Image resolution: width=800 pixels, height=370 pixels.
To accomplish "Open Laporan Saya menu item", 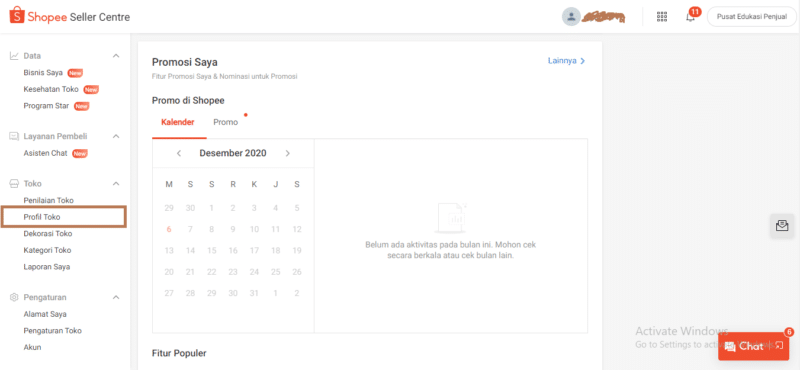I will tap(47, 267).
